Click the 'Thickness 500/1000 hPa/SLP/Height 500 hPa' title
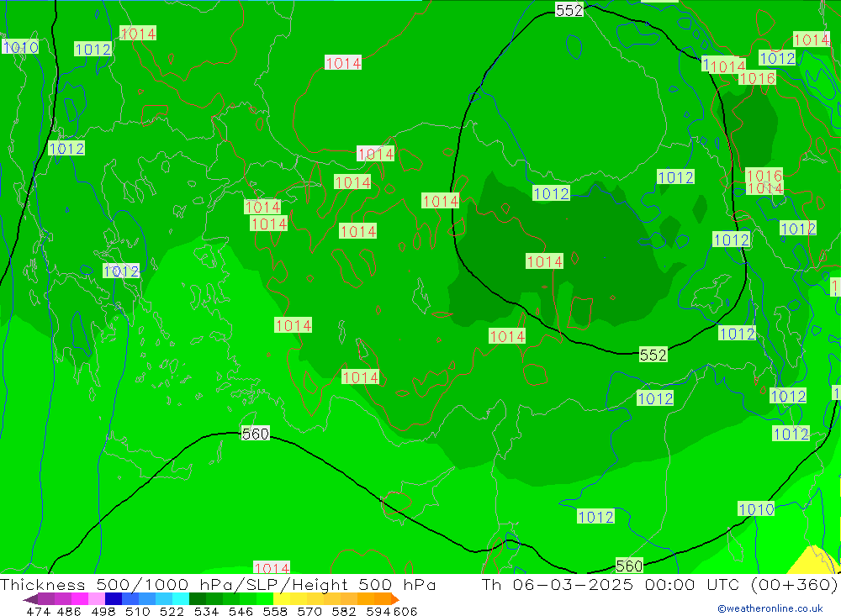 click(x=218, y=584)
